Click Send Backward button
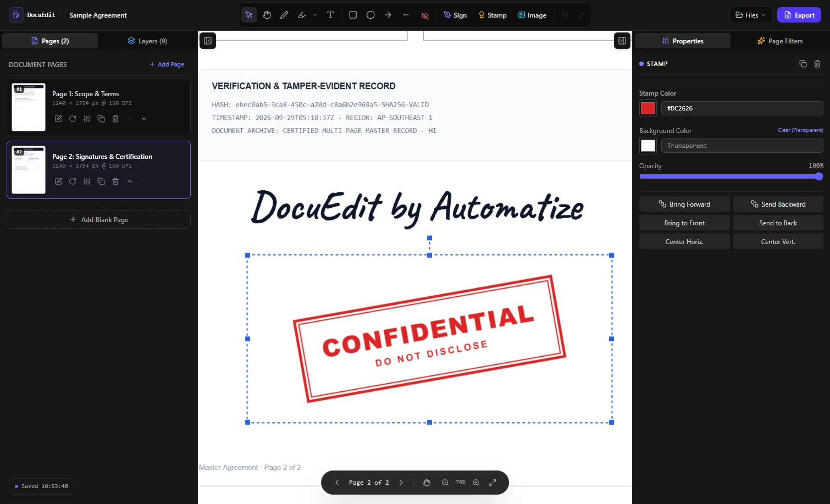 click(778, 204)
